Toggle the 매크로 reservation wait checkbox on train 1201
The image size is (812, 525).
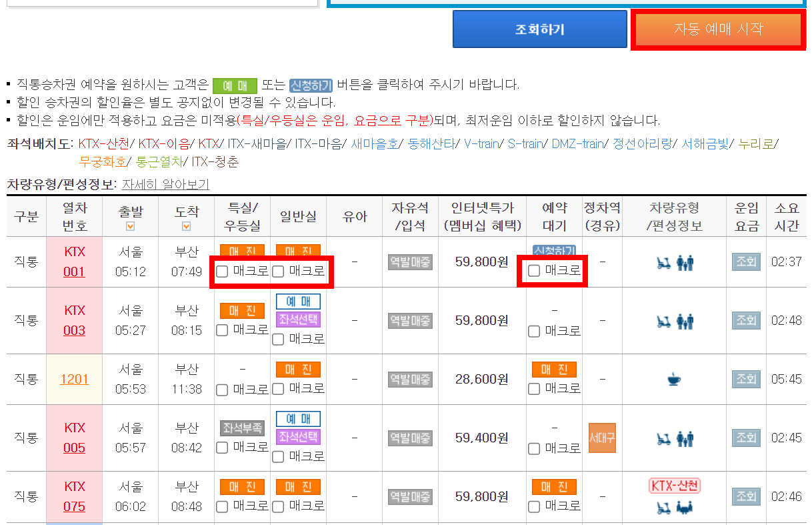click(x=533, y=388)
